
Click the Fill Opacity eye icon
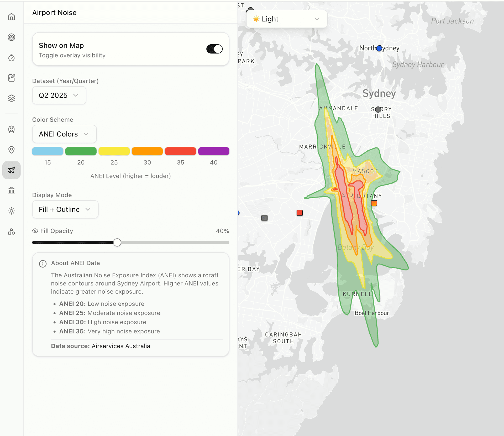35,231
